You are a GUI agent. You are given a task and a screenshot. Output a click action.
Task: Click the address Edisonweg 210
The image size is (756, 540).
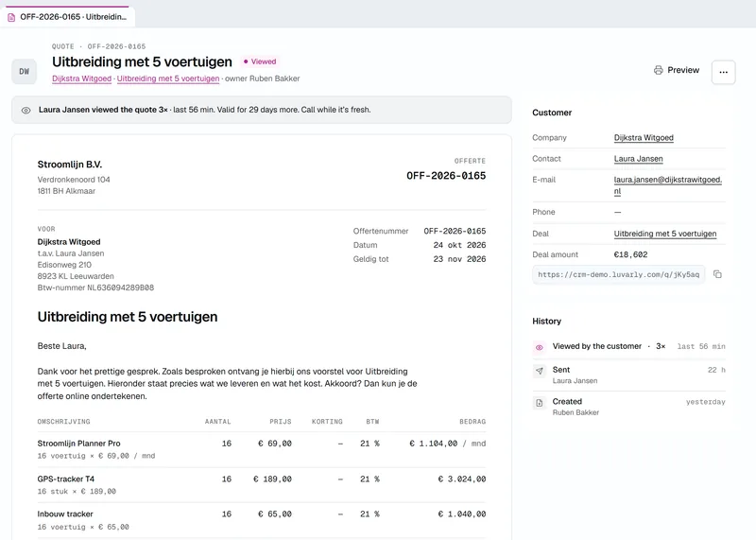(x=64, y=265)
